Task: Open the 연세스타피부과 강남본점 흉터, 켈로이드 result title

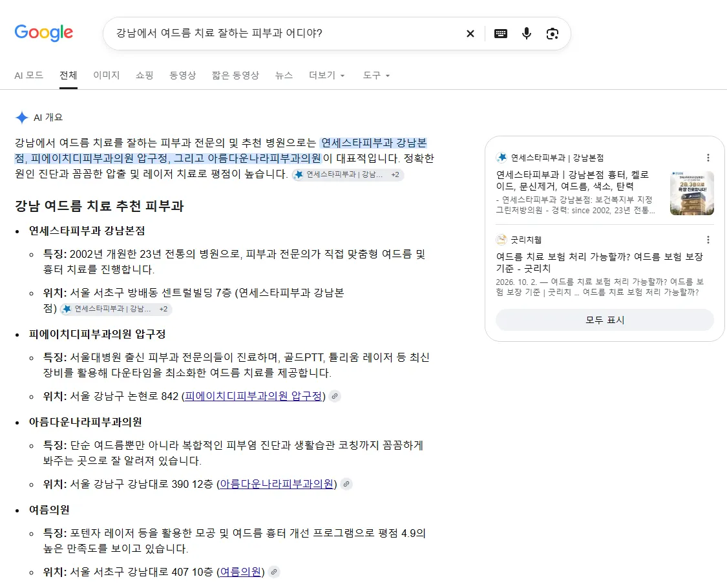Action: [x=572, y=180]
